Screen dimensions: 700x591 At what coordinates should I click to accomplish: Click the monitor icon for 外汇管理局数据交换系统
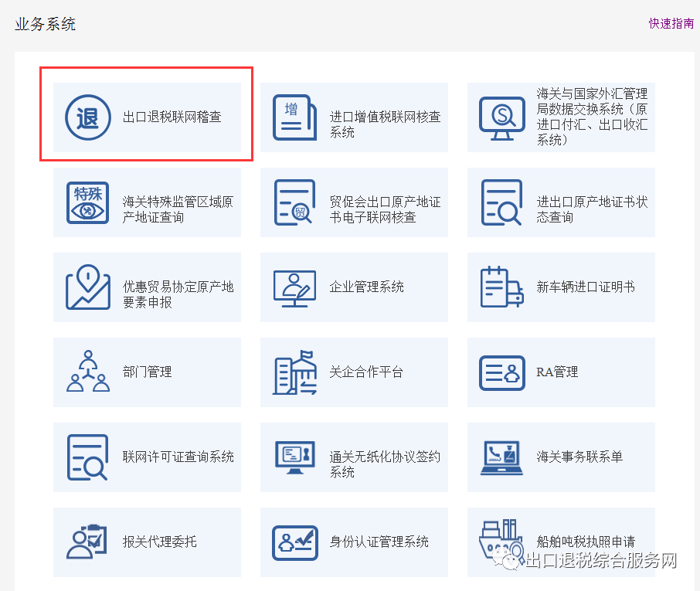pyautogui.click(x=501, y=117)
